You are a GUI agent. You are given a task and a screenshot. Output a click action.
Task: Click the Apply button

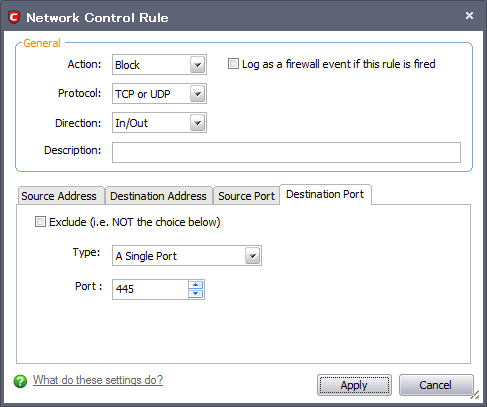tap(354, 385)
